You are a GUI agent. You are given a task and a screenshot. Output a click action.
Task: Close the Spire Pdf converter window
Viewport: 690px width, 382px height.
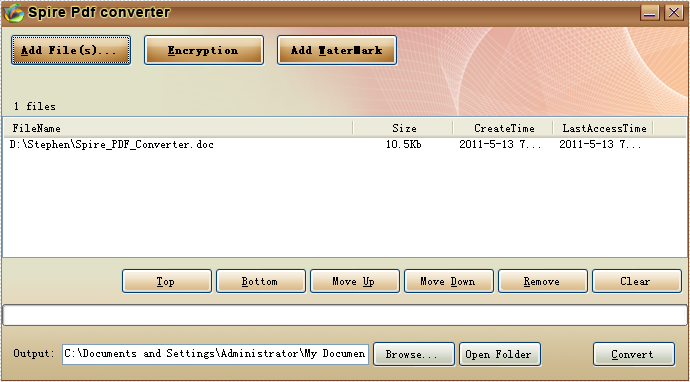point(673,12)
